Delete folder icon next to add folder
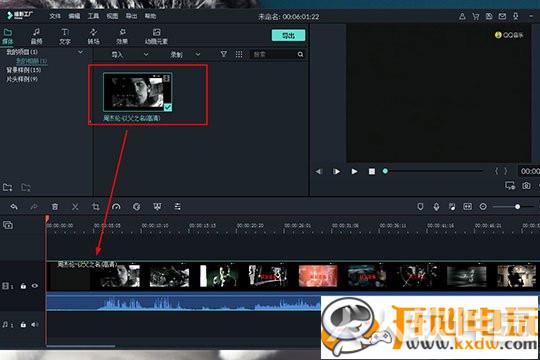This screenshot has height=360, width=540. point(26,187)
